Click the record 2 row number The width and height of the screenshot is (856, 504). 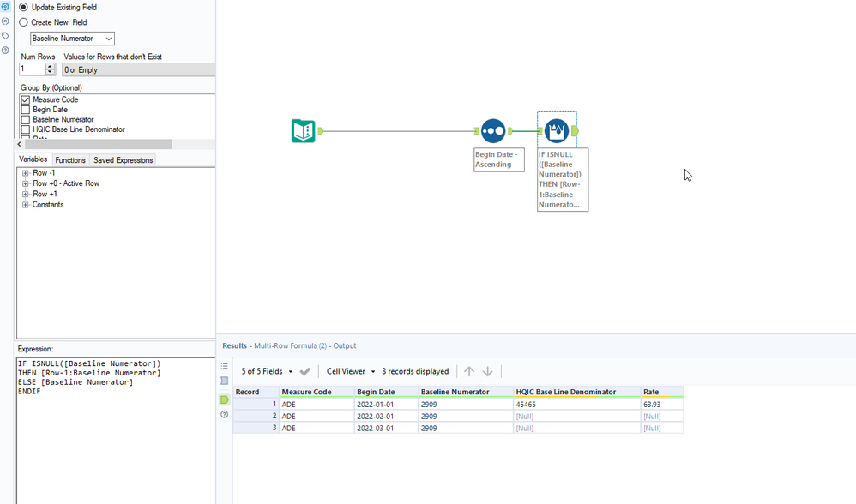pos(256,417)
